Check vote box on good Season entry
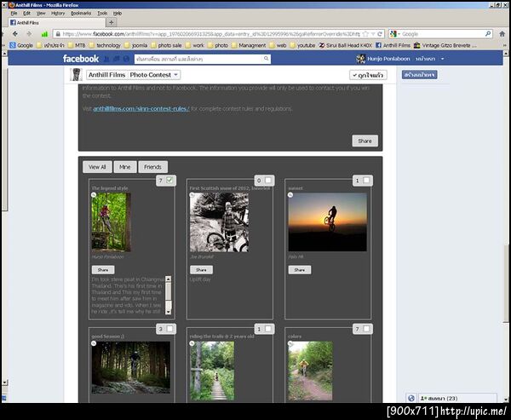Viewport: 511px width, 420px height. tap(169, 329)
